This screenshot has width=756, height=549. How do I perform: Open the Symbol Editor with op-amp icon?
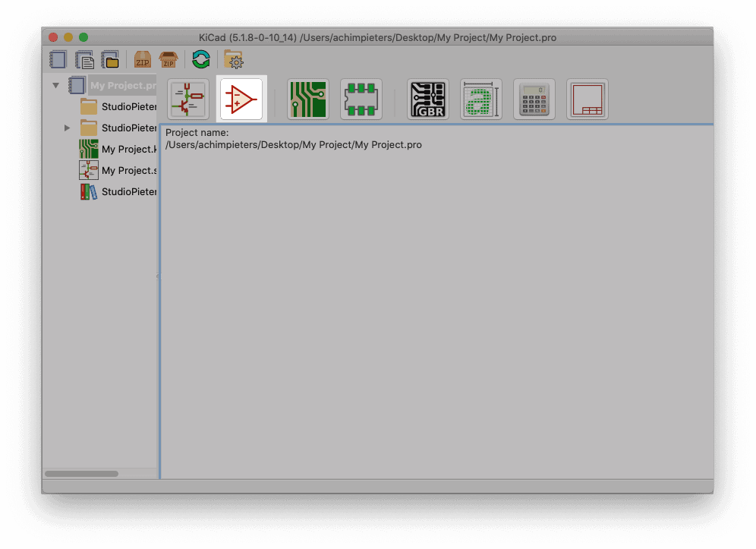point(241,99)
